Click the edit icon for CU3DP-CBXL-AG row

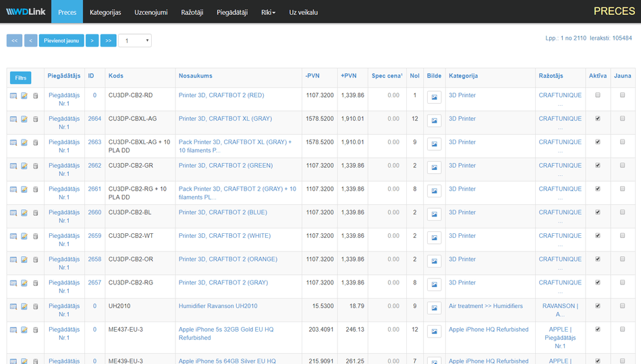pyautogui.click(x=24, y=119)
